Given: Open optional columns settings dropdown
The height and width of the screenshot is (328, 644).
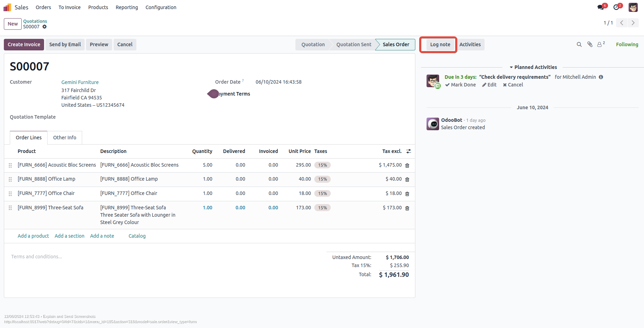Looking at the screenshot, I should [408, 151].
